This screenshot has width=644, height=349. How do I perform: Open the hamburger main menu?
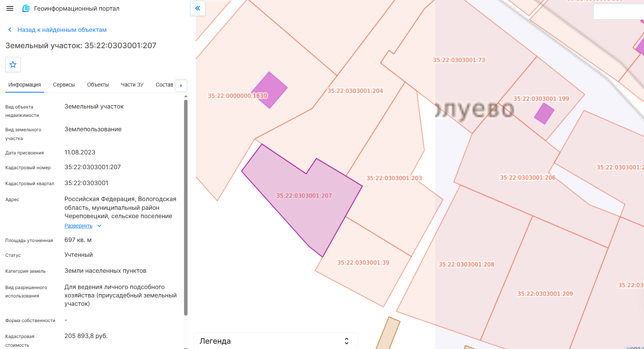(10, 8)
